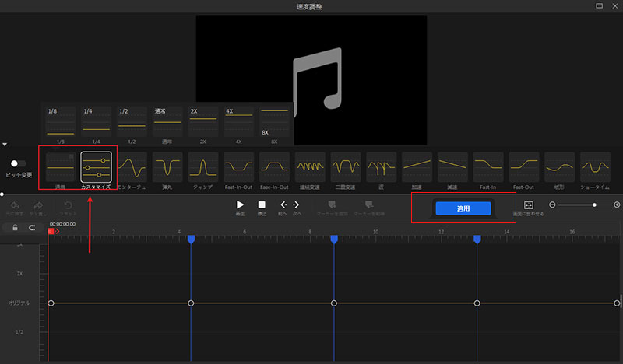Maximize the 速度調整 window
This screenshot has height=364, width=623.
pos(599,6)
